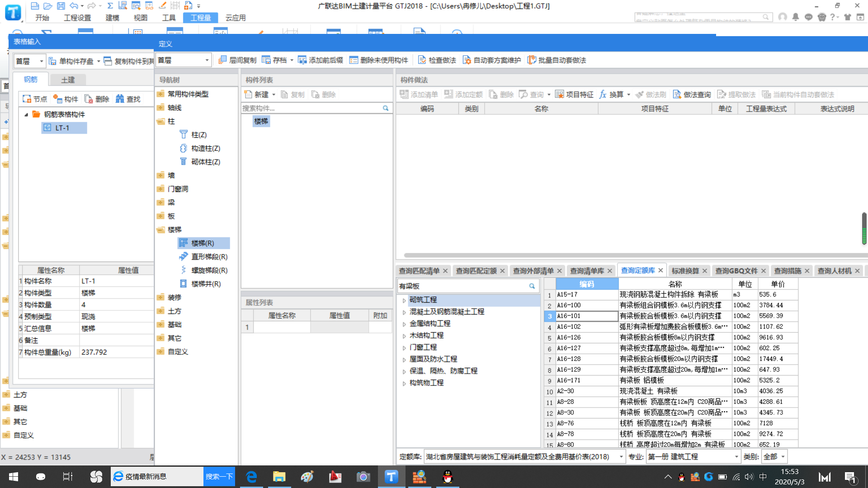Click the undo arrow icon
The image size is (868, 488).
click(x=74, y=6)
